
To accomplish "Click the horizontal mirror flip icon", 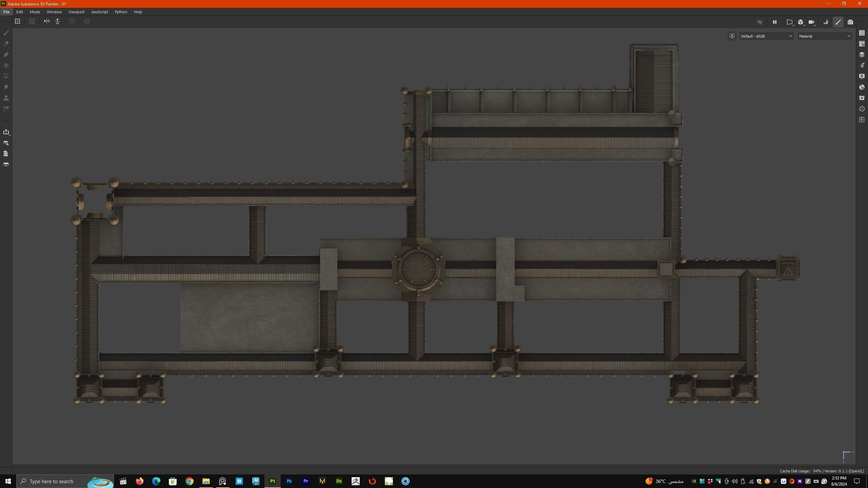I will [47, 21].
